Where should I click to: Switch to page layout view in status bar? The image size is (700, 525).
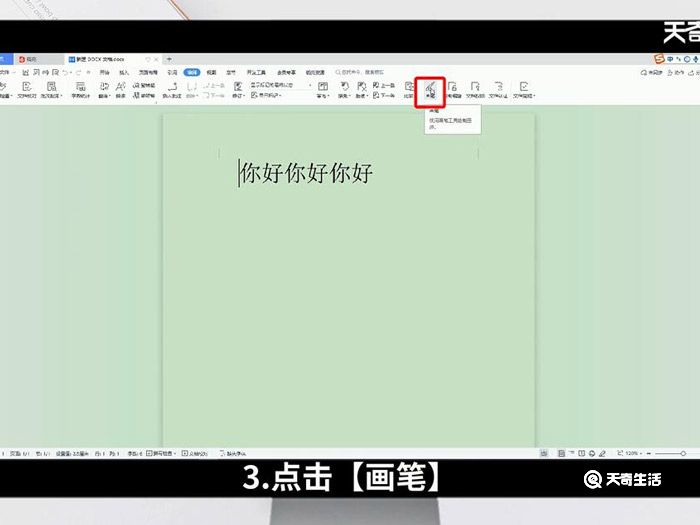(562, 454)
